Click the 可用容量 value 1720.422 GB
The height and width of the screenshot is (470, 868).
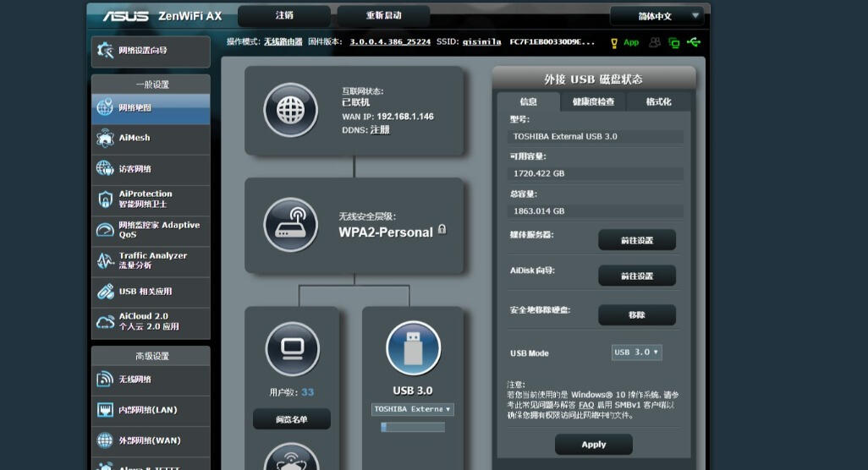[595, 173]
